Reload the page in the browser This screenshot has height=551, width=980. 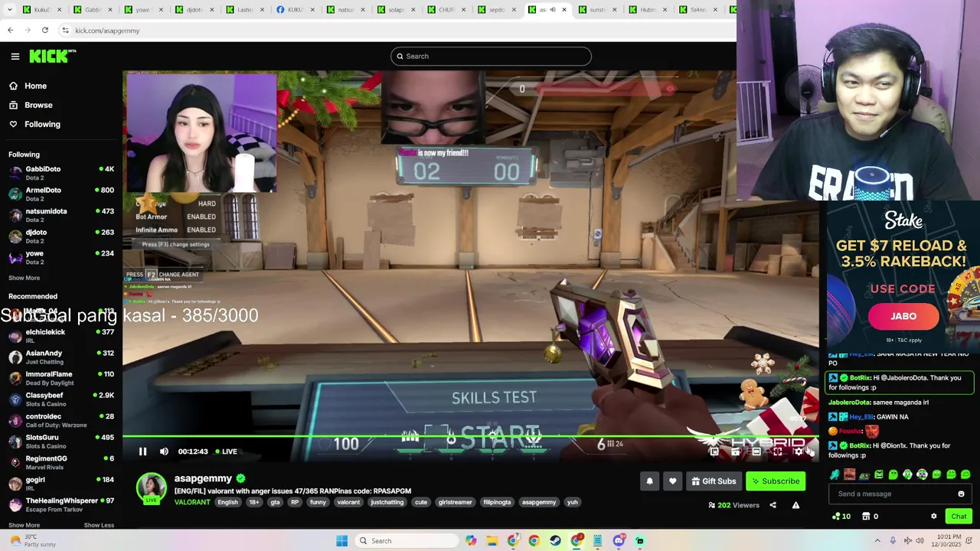click(45, 30)
